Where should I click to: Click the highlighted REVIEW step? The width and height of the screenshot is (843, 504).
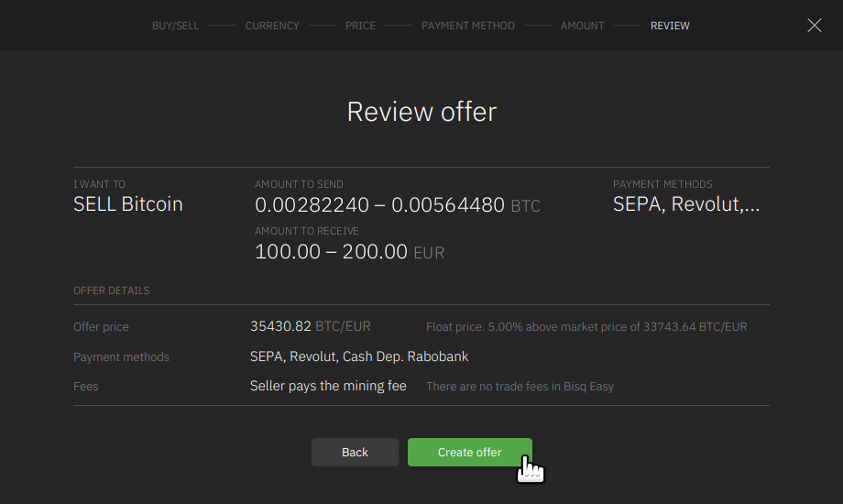(x=670, y=26)
